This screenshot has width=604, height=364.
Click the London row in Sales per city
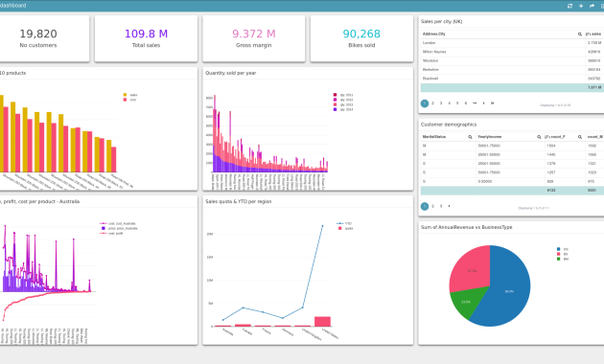(512, 43)
